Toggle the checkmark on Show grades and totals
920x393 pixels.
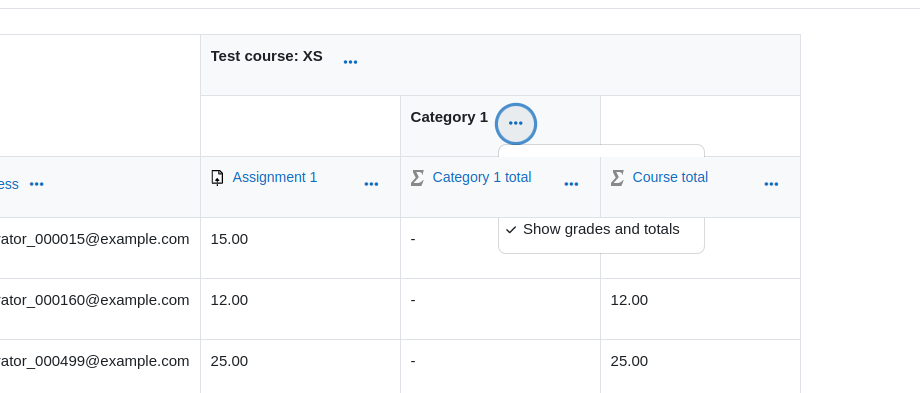tap(510, 230)
